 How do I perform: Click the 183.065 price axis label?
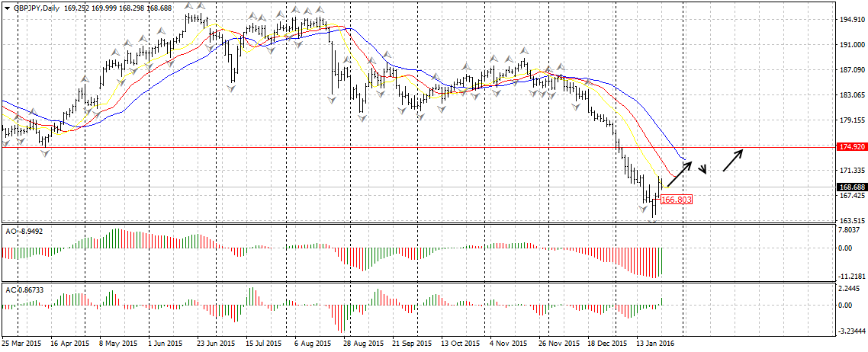(851, 95)
